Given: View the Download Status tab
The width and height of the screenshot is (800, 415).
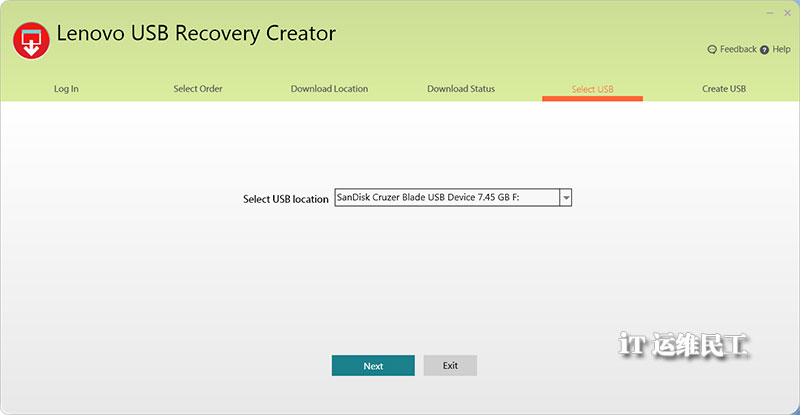Looking at the screenshot, I should (x=461, y=89).
